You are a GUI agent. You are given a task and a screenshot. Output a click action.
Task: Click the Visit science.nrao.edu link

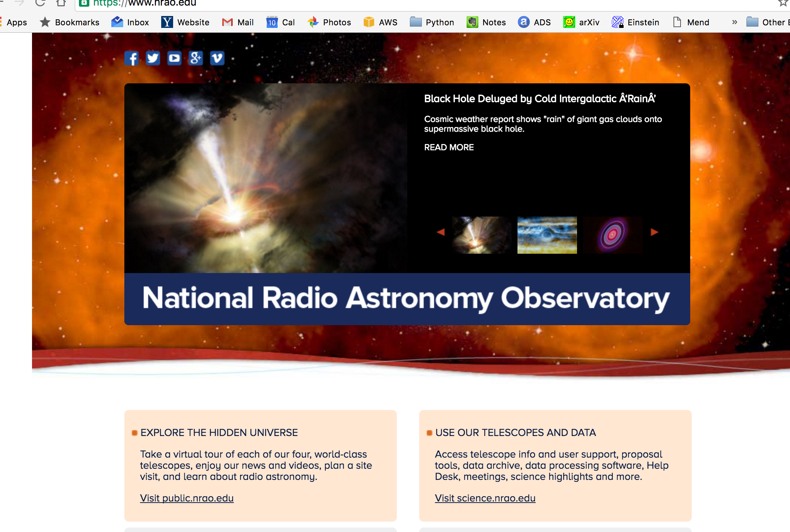pos(485,498)
